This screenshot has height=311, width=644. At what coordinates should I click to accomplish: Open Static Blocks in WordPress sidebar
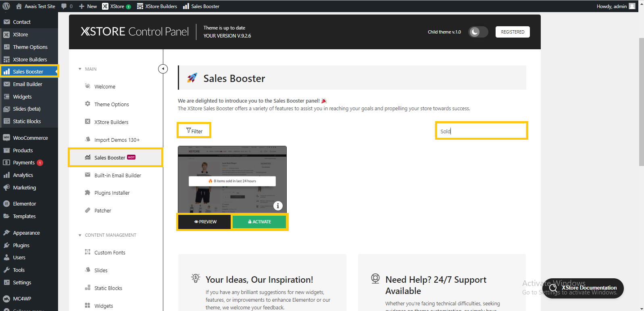(x=29, y=121)
